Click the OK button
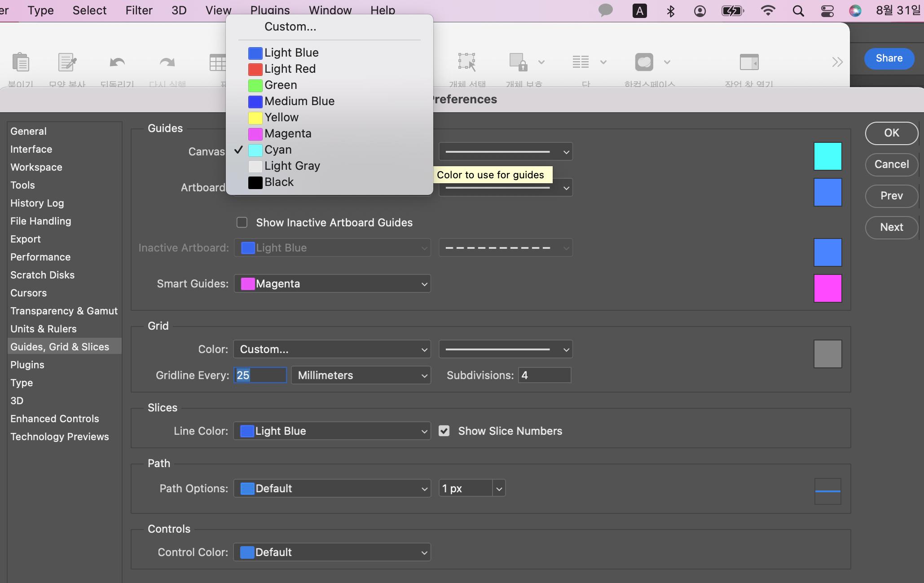 click(891, 133)
